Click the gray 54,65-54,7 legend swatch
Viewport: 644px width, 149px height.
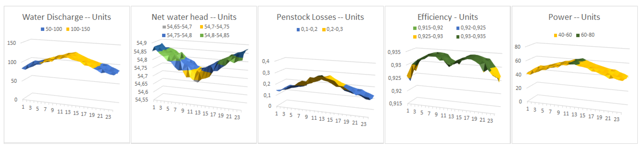coord(164,27)
